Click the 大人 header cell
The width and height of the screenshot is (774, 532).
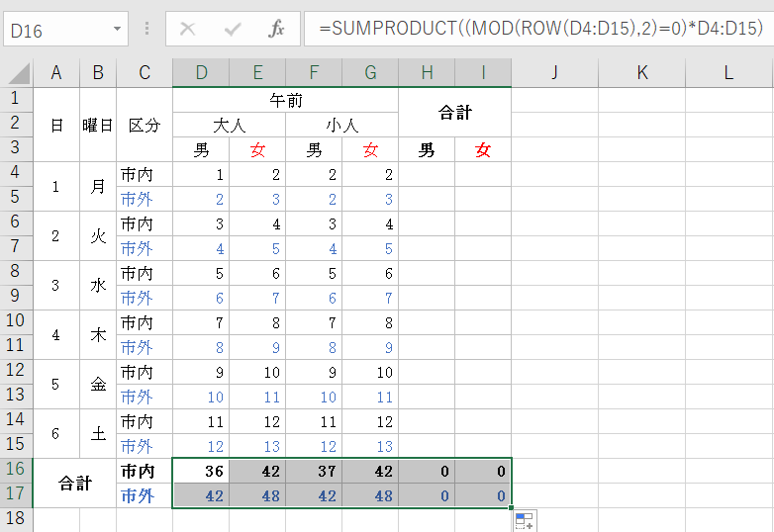tap(229, 125)
